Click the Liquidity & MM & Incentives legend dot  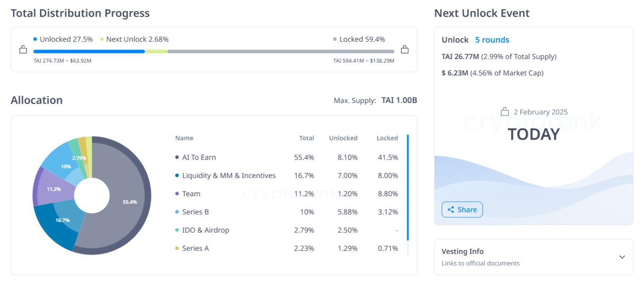(x=176, y=175)
